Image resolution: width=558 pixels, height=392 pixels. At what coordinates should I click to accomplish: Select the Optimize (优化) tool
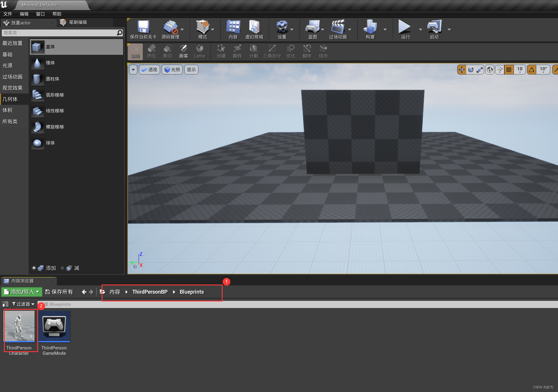(291, 51)
